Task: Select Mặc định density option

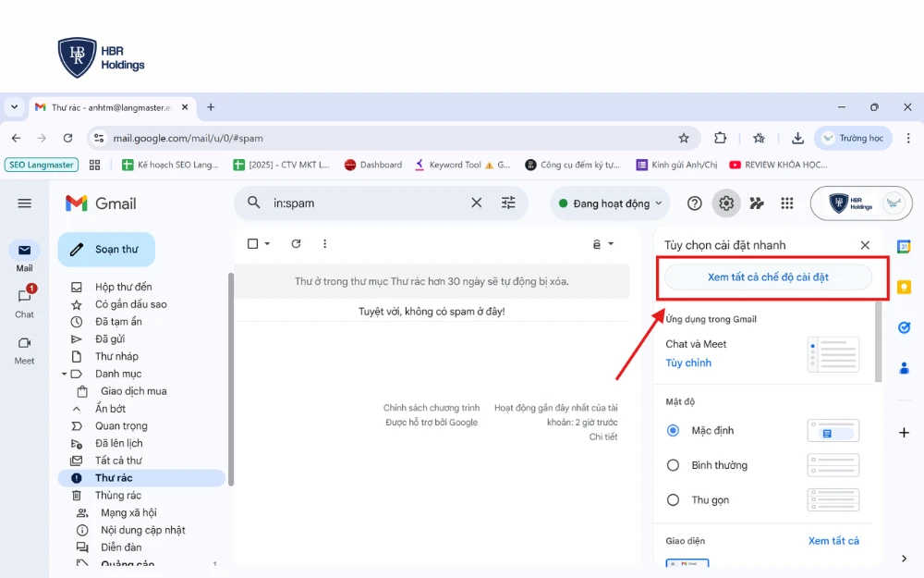Action: point(673,431)
